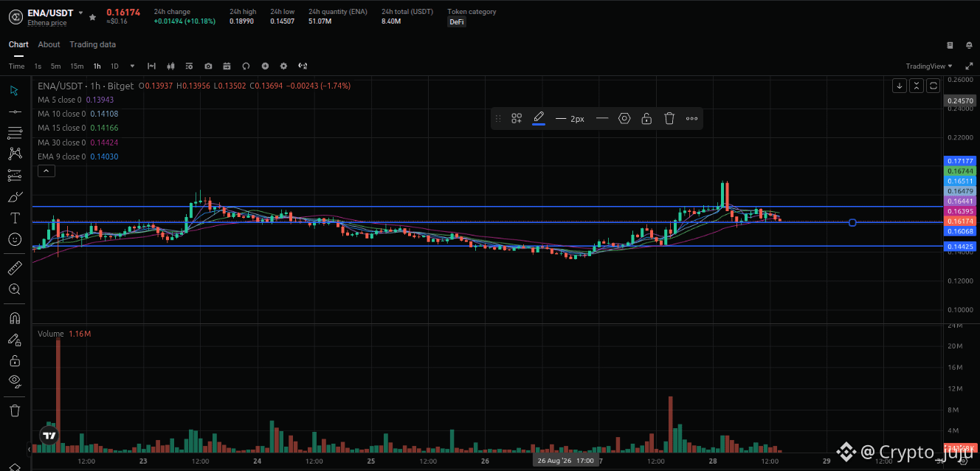Open the chart type candles icon
The image size is (980, 471).
[170, 66]
